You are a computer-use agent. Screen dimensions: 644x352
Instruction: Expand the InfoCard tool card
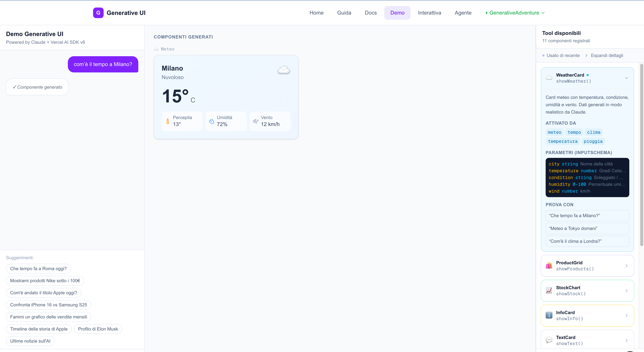click(626, 315)
